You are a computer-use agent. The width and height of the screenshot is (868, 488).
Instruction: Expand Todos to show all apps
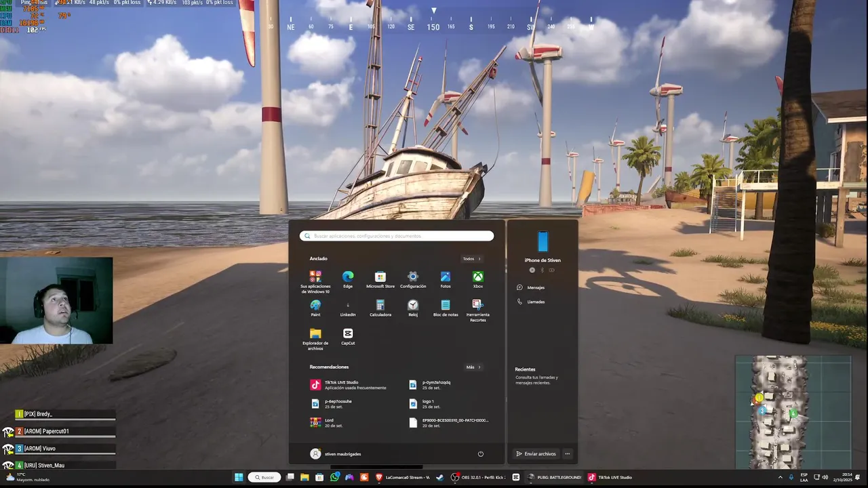coord(471,259)
